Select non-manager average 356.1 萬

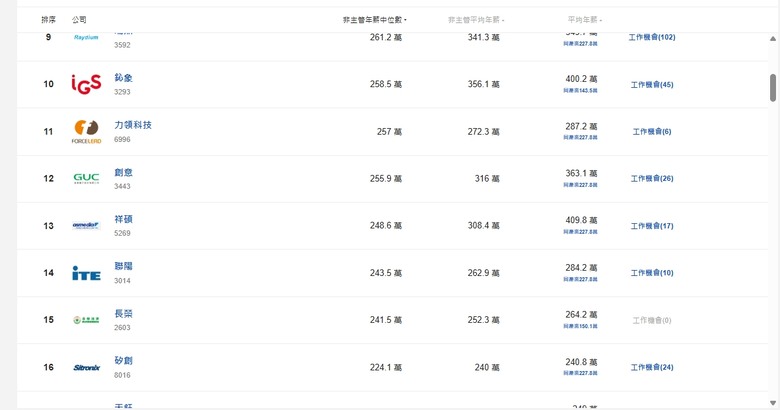[484, 84]
